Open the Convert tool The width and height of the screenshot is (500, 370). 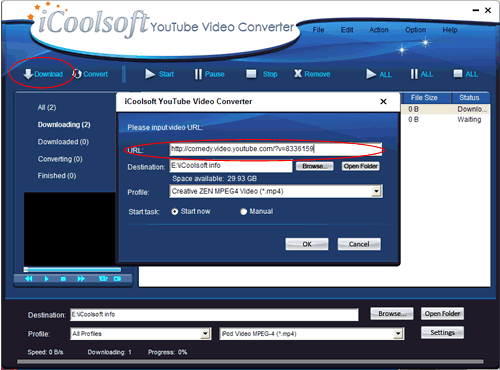coord(90,74)
